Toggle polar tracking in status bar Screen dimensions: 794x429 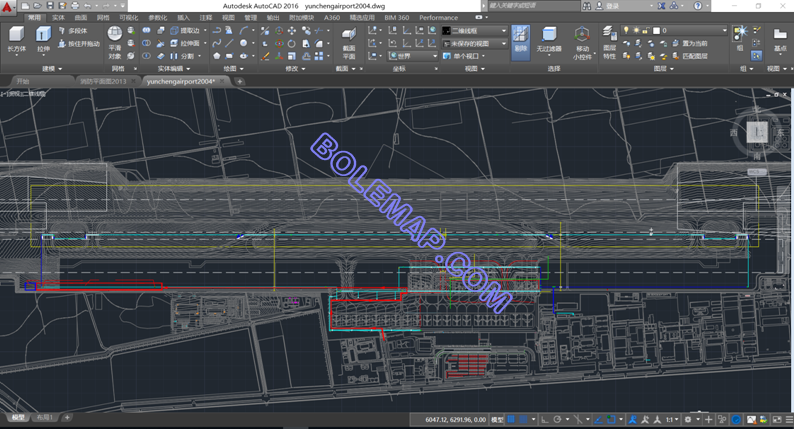pos(558,419)
